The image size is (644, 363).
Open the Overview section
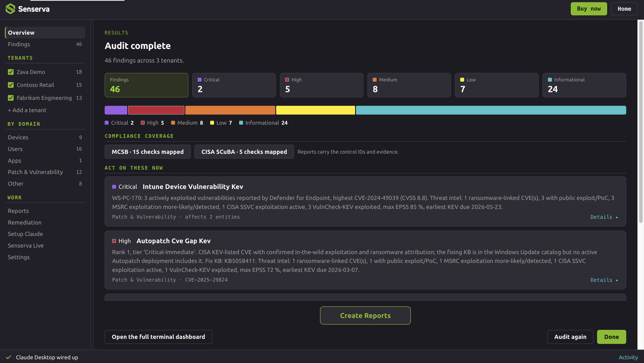pos(45,33)
